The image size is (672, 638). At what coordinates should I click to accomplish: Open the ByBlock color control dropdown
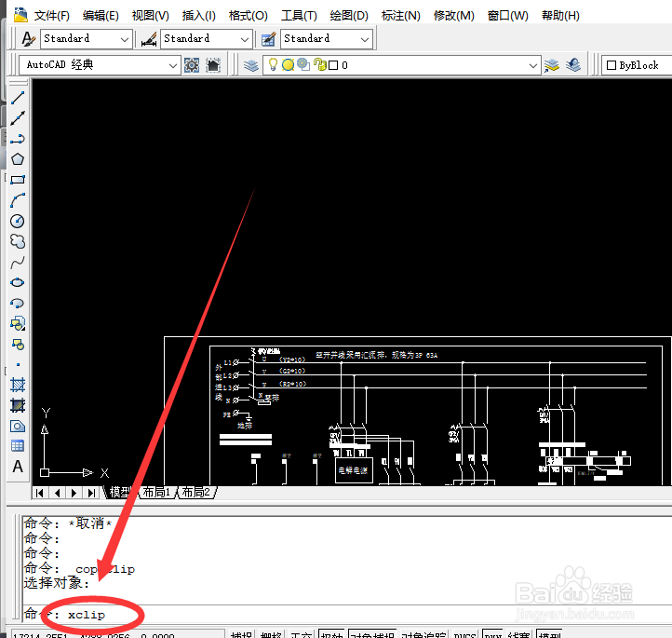pyautogui.click(x=637, y=65)
